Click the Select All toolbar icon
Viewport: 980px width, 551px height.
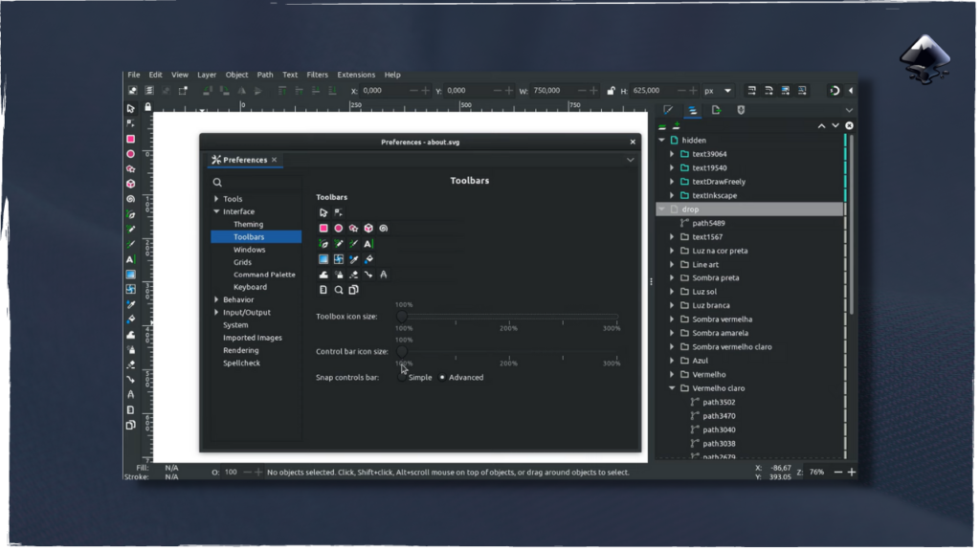pyautogui.click(x=132, y=91)
